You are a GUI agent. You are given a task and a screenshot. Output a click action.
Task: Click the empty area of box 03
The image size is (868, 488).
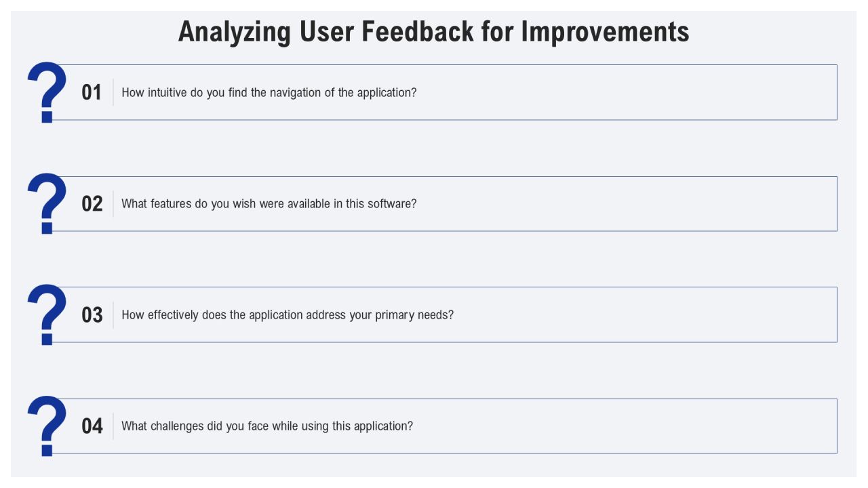644,315
